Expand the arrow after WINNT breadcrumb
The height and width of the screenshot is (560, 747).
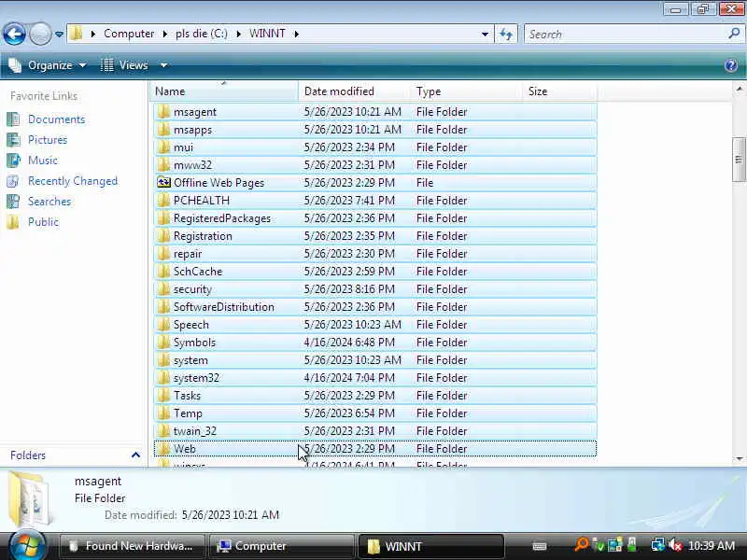[x=296, y=34]
